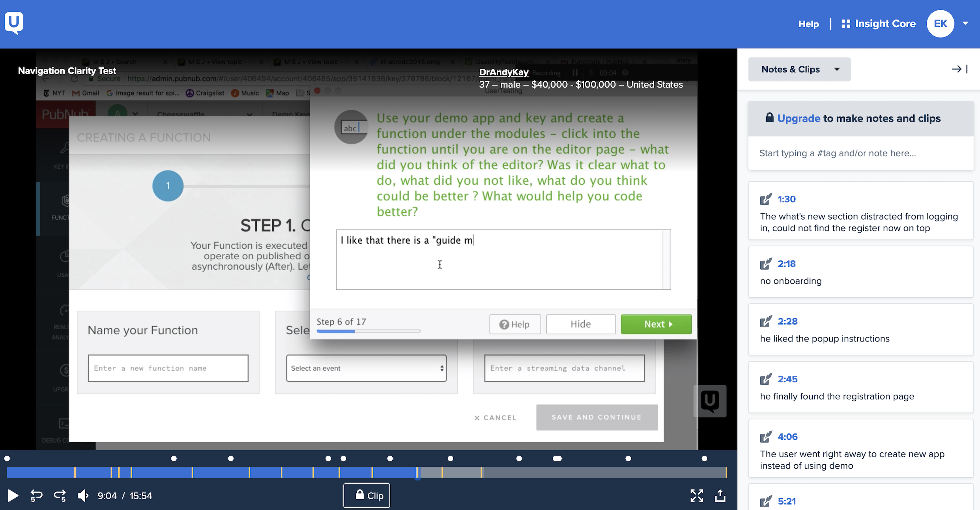Click the Step 6 of 17 progress bar
Viewport: 980px width, 510px height.
[368, 331]
